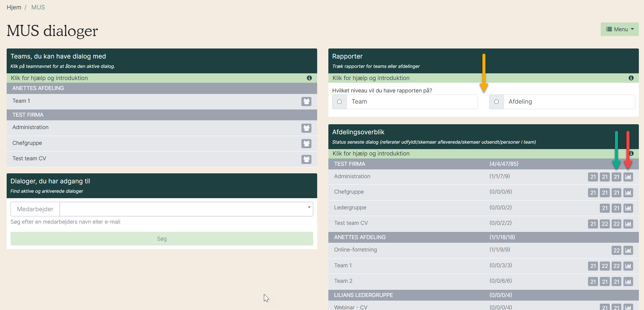Image resolution: width=644 pixels, height=310 pixels.
Task: Open the Chefgruppe team group icon
Action: (306, 144)
